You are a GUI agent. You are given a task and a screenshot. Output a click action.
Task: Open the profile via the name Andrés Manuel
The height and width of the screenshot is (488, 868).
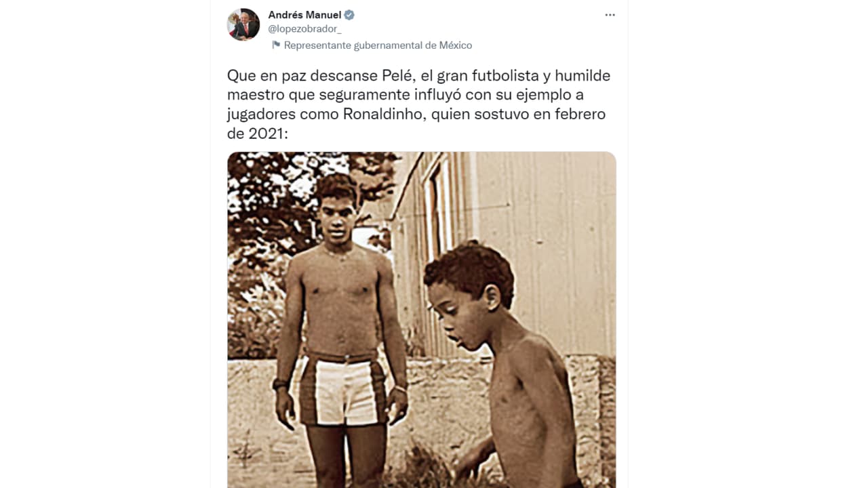point(304,15)
